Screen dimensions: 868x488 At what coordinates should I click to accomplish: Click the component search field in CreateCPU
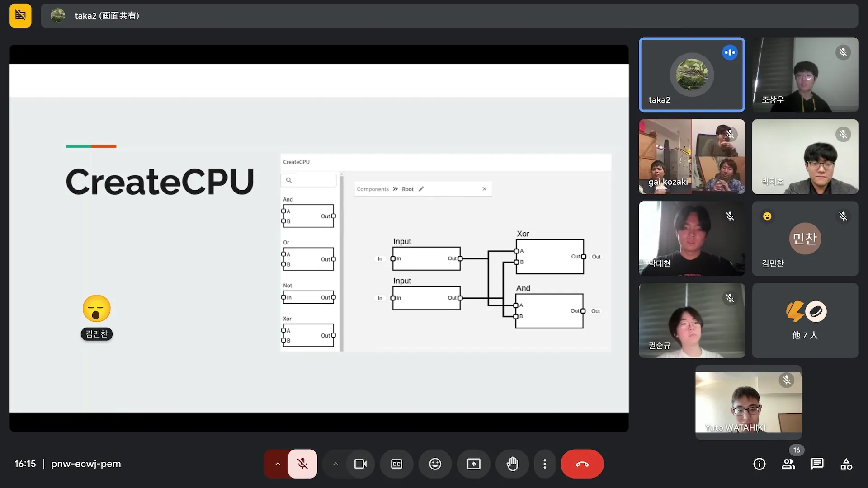309,180
